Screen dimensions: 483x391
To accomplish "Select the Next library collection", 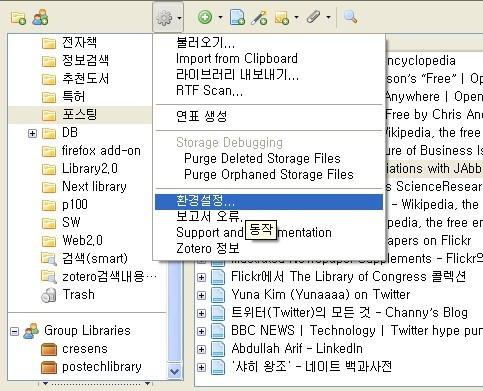I will pyautogui.click(x=94, y=187).
